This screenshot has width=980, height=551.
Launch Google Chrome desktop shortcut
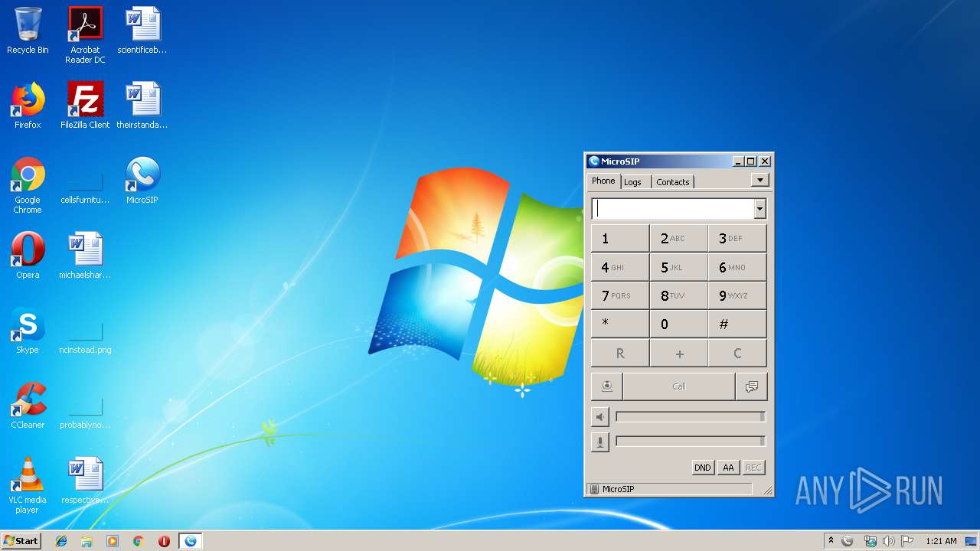click(x=28, y=185)
